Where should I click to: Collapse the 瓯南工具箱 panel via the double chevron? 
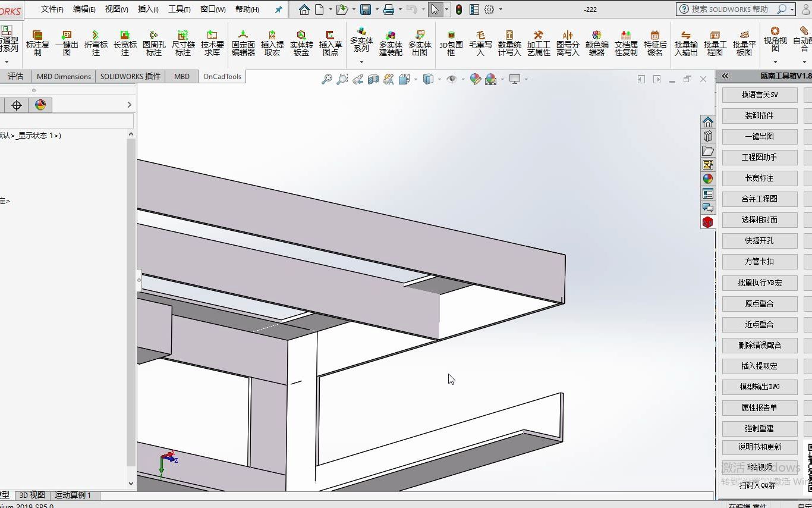click(725, 76)
